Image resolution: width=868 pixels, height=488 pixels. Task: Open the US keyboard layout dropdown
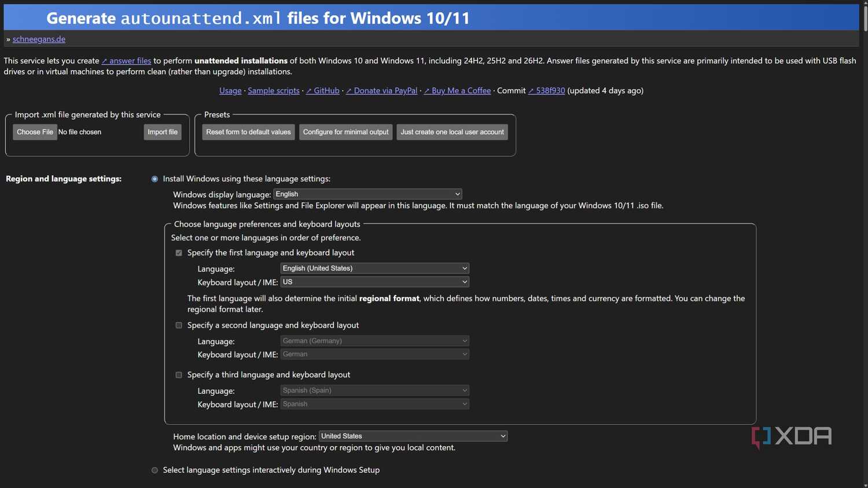[x=374, y=282]
